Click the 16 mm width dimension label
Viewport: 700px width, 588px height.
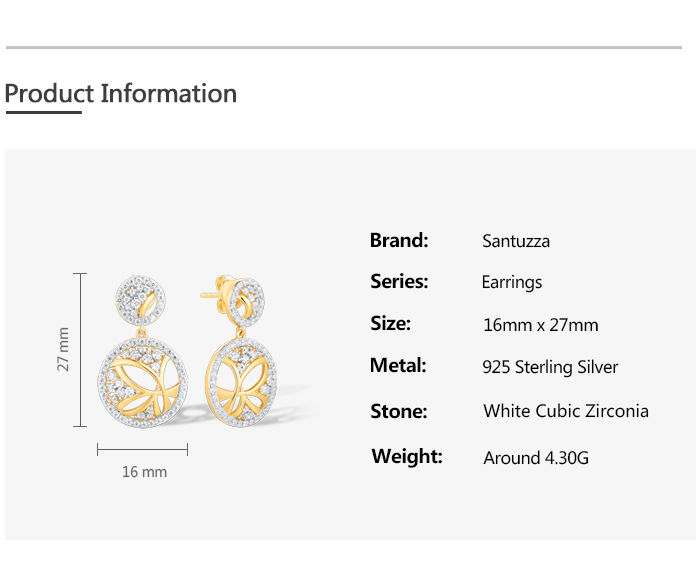[x=144, y=471]
